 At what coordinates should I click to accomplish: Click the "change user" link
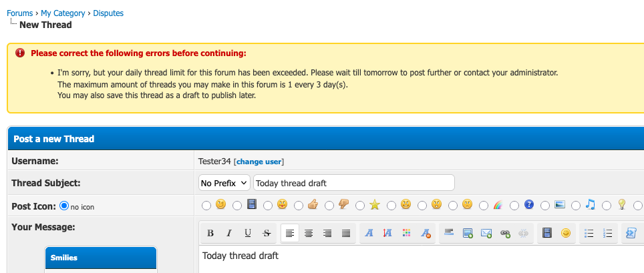(x=259, y=162)
